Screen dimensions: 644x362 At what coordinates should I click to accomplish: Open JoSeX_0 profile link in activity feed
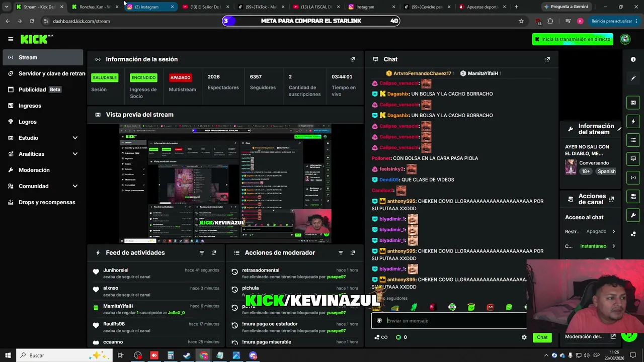pyautogui.click(x=176, y=313)
